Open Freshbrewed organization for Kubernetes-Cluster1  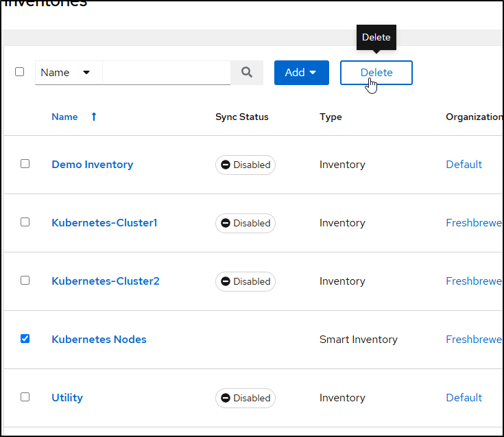(x=474, y=222)
